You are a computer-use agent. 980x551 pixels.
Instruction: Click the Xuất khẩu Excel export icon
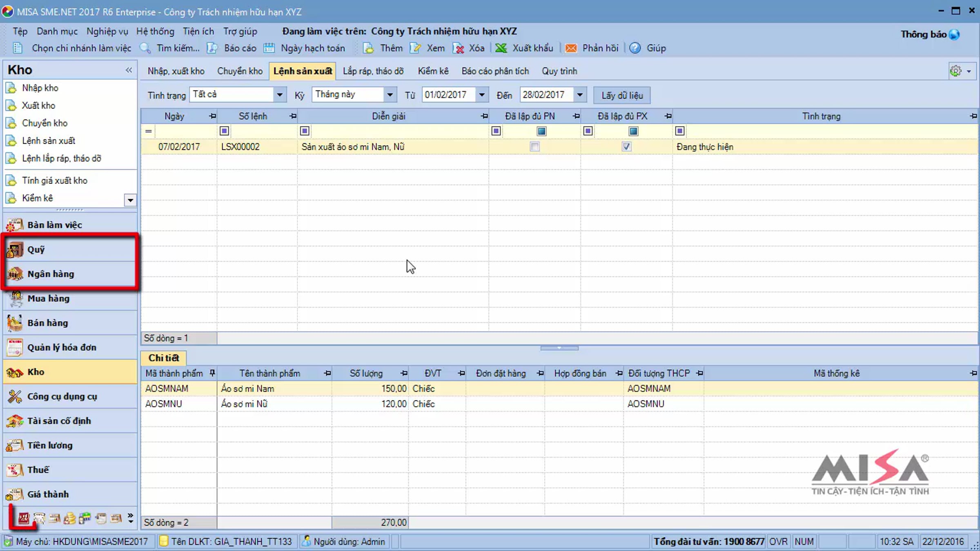pyautogui.click(x=501, y=48)
